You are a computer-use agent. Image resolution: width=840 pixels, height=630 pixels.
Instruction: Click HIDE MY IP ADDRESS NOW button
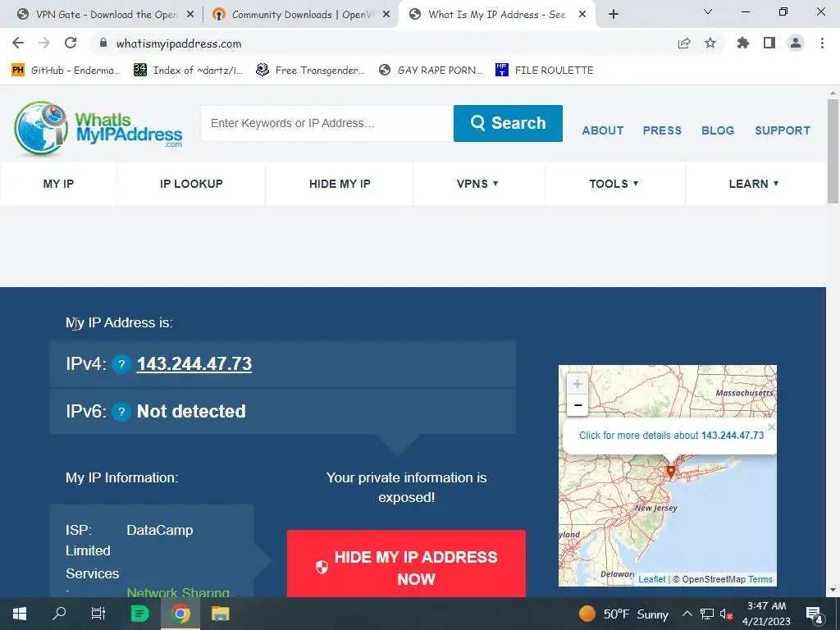[406, 564]
